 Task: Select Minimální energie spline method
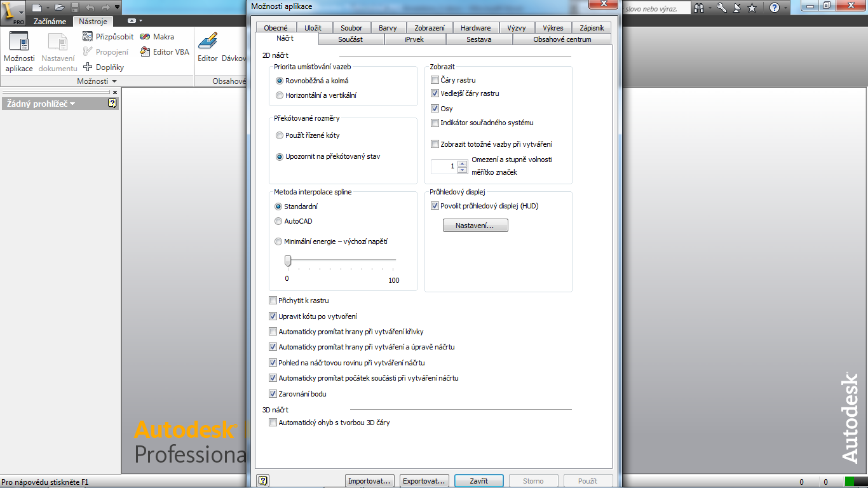click(x=331, y=241)
